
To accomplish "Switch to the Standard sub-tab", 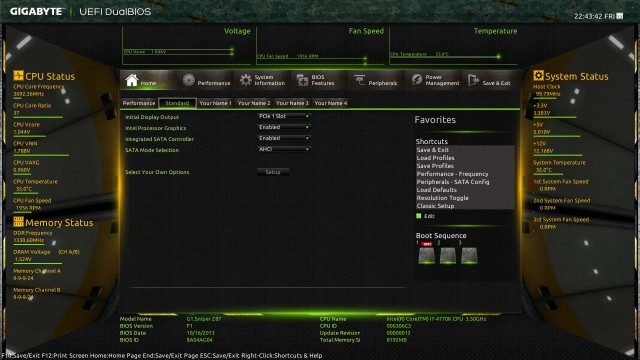I will [x=177, y=103].
